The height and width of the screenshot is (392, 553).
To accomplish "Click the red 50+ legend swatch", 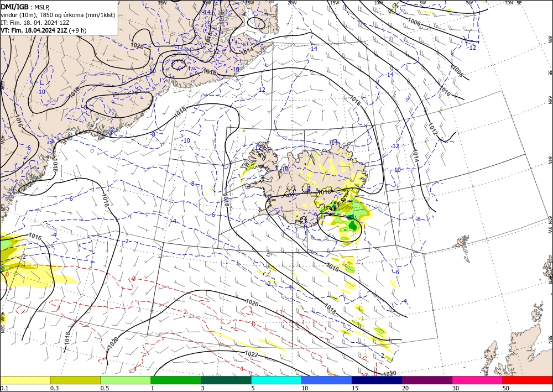I will (528, 380).
